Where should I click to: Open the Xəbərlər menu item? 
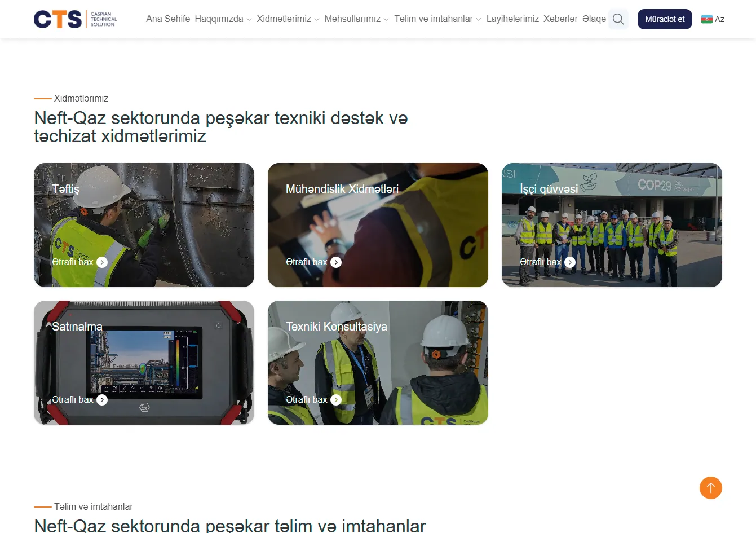560,19
